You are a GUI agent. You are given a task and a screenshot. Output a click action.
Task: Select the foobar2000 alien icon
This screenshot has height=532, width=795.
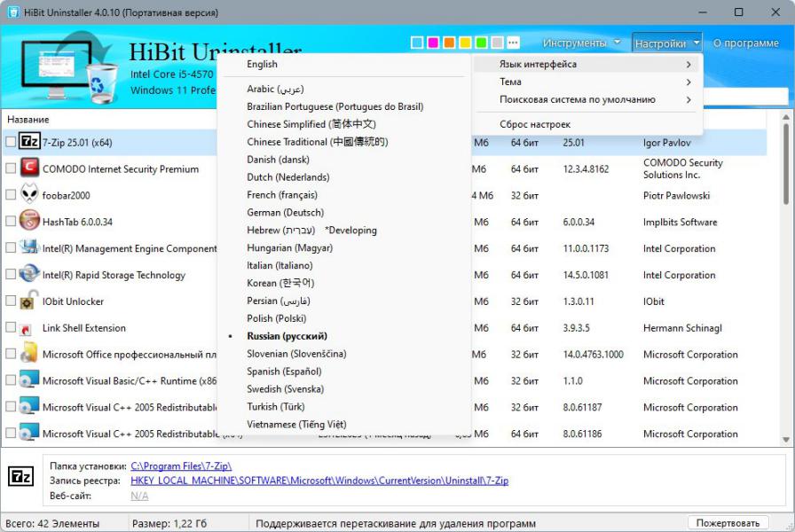(x=30, y=195)
